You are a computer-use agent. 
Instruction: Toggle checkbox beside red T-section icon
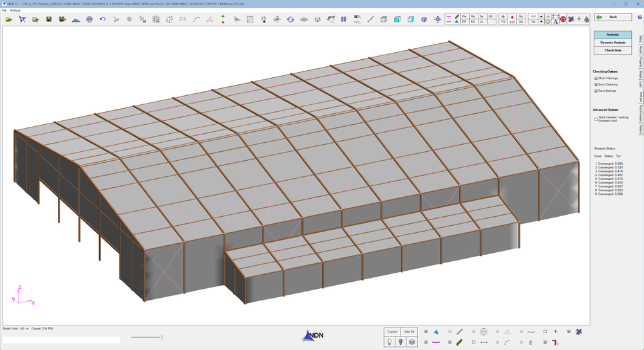click(x=545, y=342)
